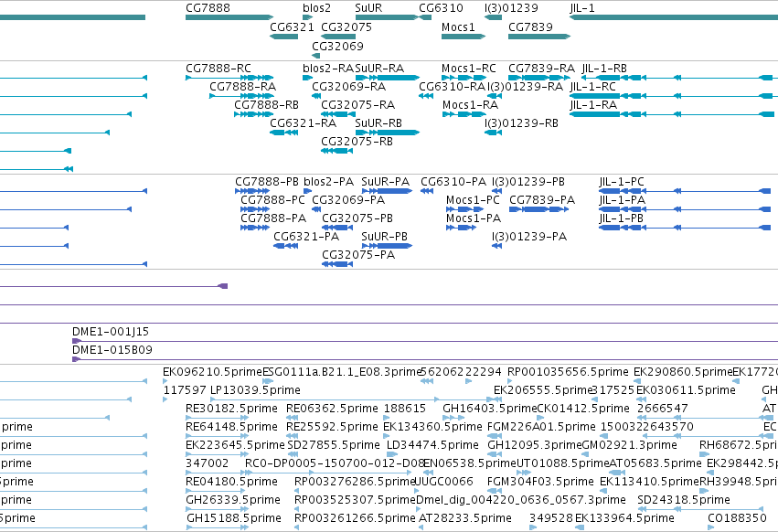Click transcript CG32069-RA
This screenshot has width=778, height=532.
[x=349, y=87]
